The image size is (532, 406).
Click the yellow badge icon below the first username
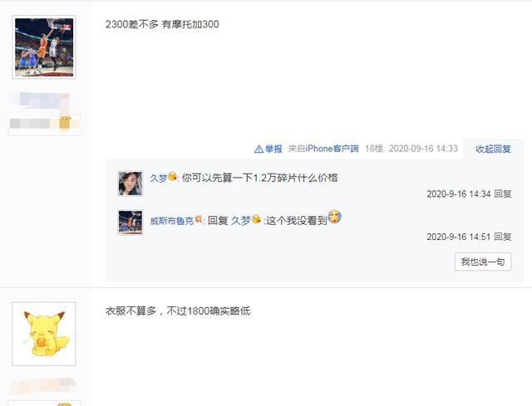65,123
